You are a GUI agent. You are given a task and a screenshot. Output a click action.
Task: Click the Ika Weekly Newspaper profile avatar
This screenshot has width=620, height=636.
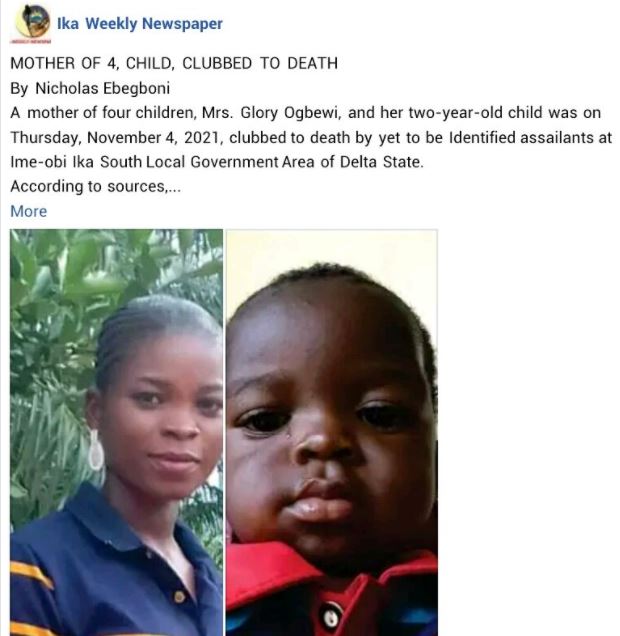coord(32,21)
